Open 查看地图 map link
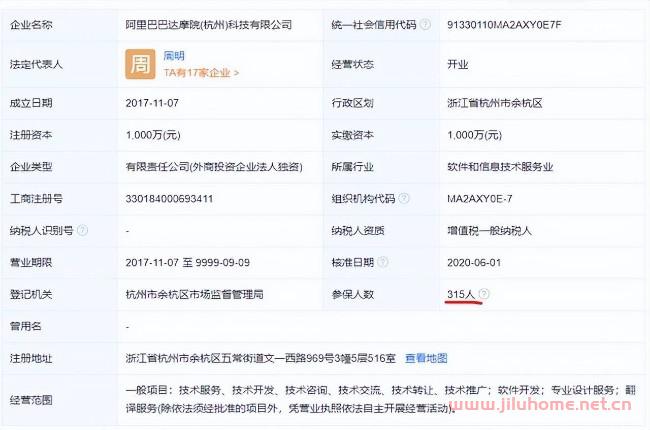This screenshot has height=430, width=650. 426,358
